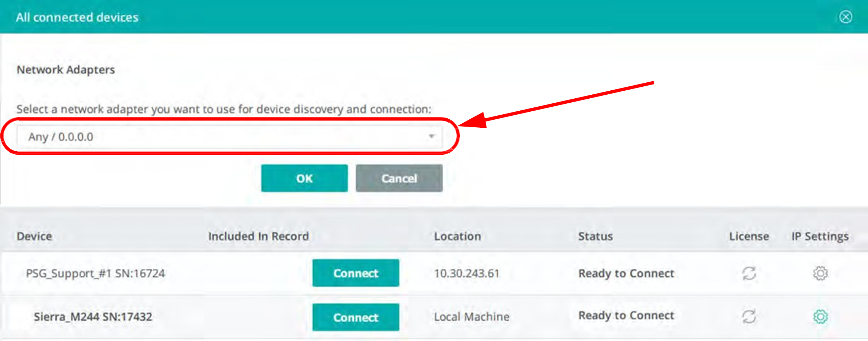The image size is (868, 341).
Task: Select the PSG_Support_#1 SN:16724 device row
Action: click(434, 273)
